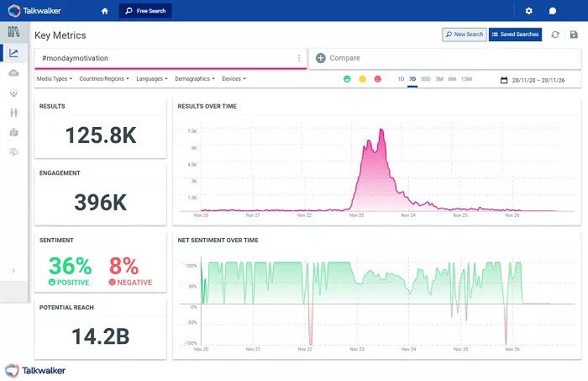Open the people demographics sidebar icon
The width and height of the screenshot is (588, 381).
(x=13, y=113)
